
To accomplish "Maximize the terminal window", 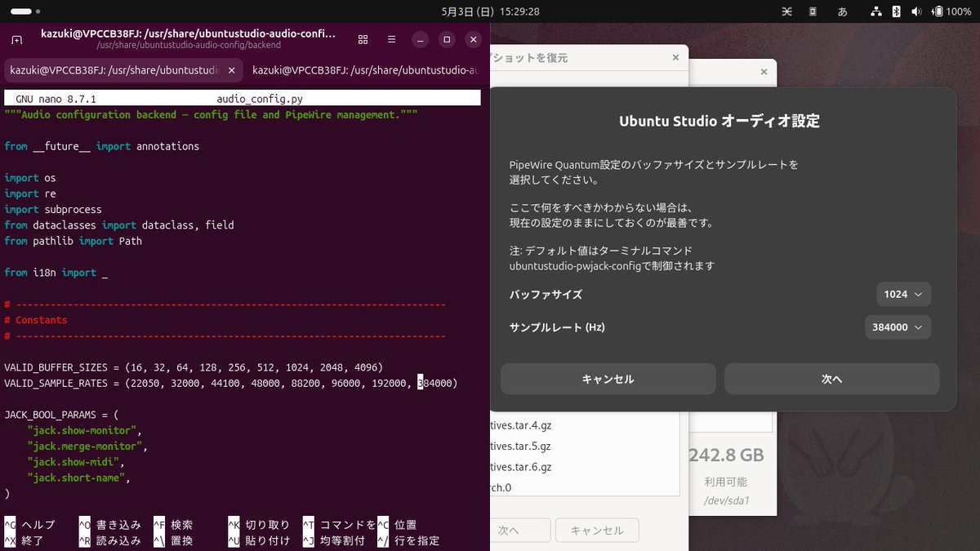I will click(447, 39).
